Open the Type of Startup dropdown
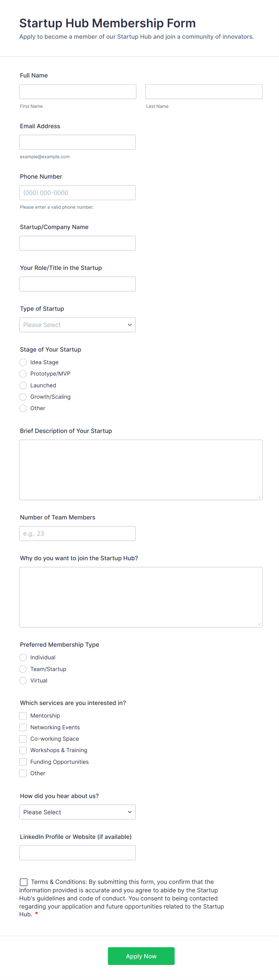Viewport: 279px width, 980px height. click(x=77, y=325)
